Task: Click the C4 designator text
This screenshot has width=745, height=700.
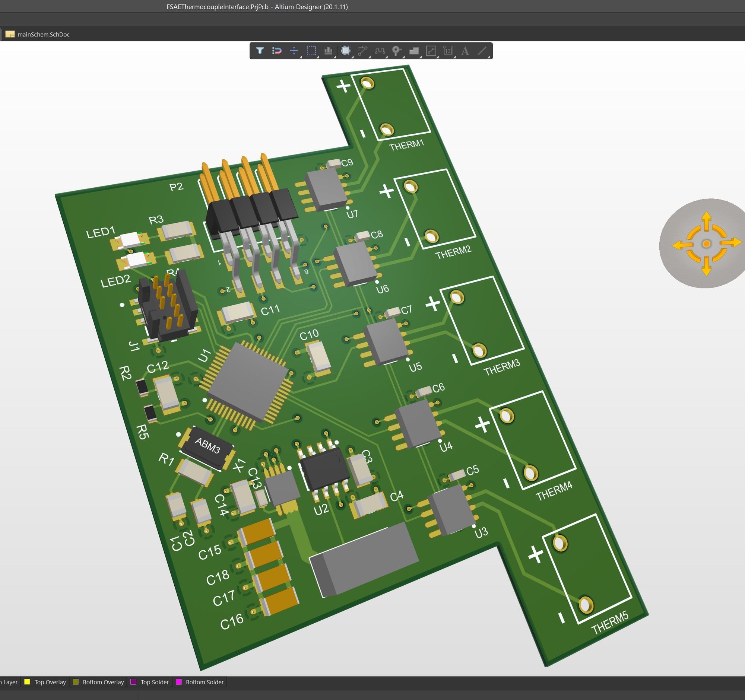Action: pyautogui.click(x=396, y=496)
